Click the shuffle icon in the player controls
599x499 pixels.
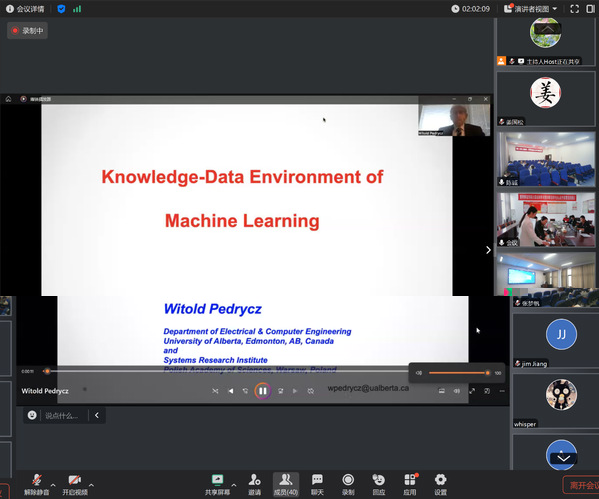[x=215, y=391]
